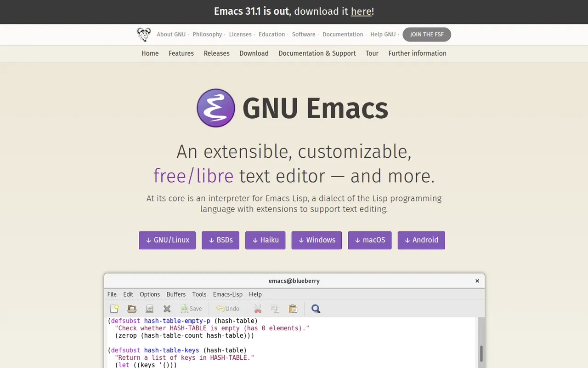Click the GNU head logo icon

[144, 34]
